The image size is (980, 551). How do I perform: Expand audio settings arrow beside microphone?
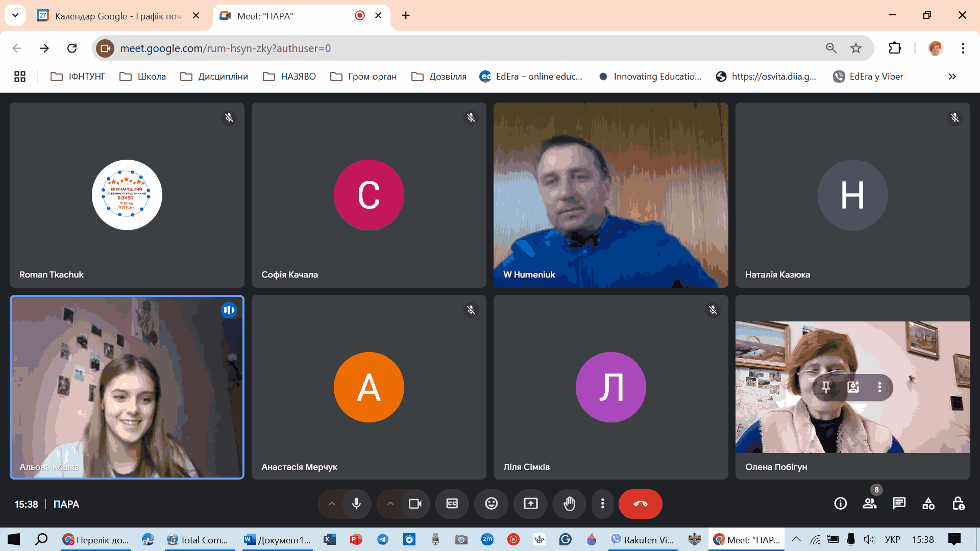point(332,504)
